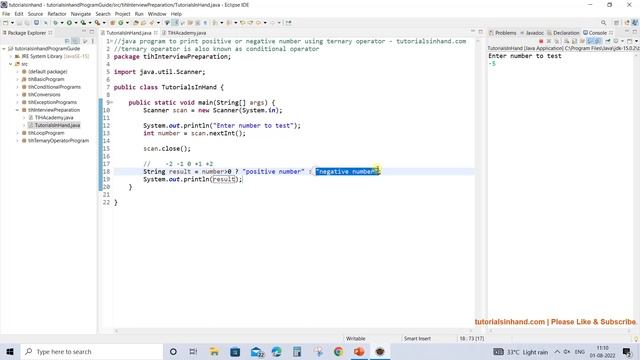
Task: Click the Open Perspective icon
Action: click(x=617, y=23)
